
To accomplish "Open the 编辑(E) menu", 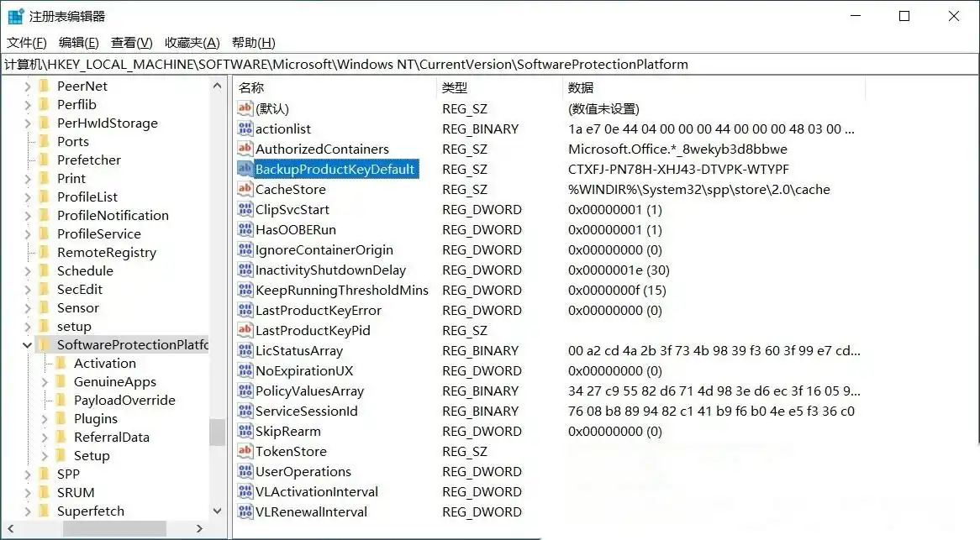I will [79, 43].
